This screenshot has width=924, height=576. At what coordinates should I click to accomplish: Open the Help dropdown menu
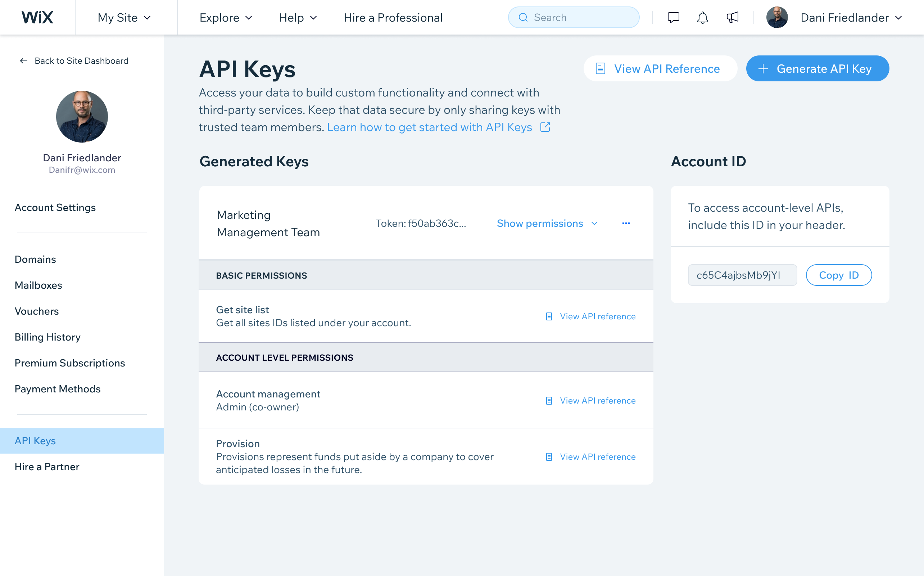coord(298,18)
